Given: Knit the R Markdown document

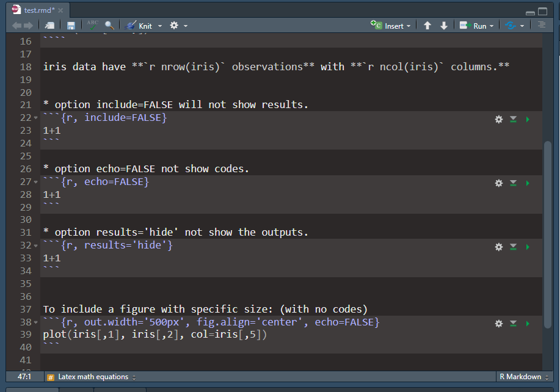Looking at the screenshot, I should point(140,26).
